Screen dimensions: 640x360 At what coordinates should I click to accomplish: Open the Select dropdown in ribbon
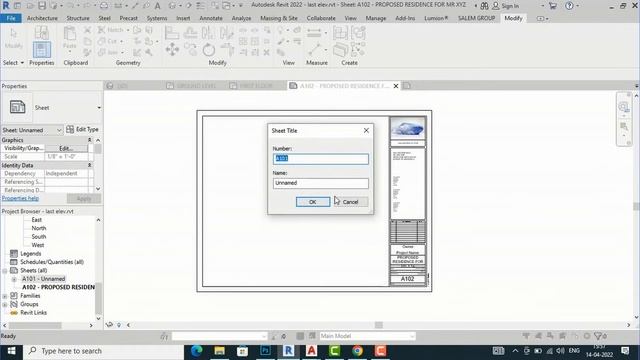point(13,63)
